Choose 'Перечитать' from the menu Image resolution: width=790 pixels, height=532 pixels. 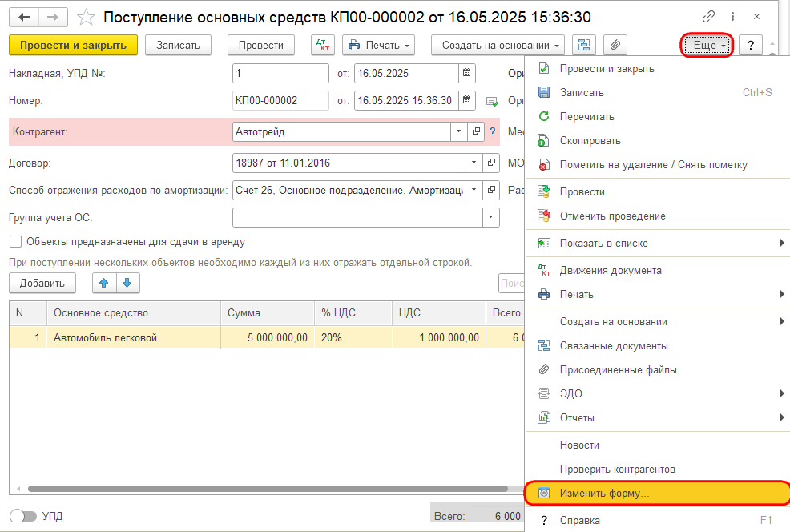coord(657,116)
